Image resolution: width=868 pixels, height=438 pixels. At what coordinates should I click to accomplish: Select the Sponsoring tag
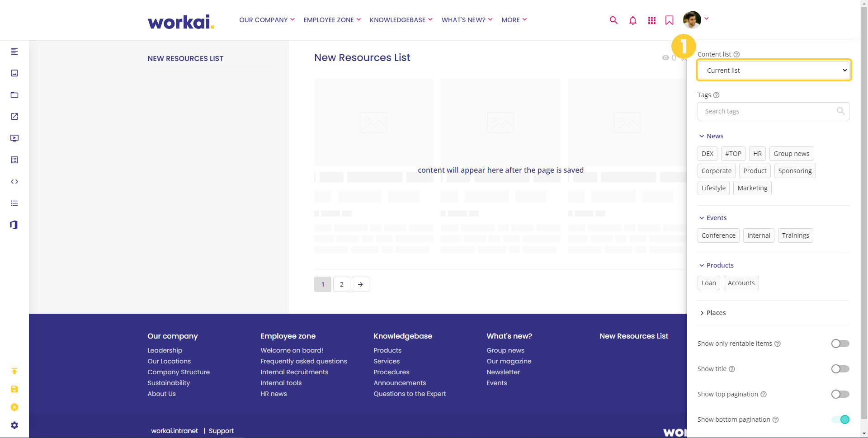tap(795, 171)
